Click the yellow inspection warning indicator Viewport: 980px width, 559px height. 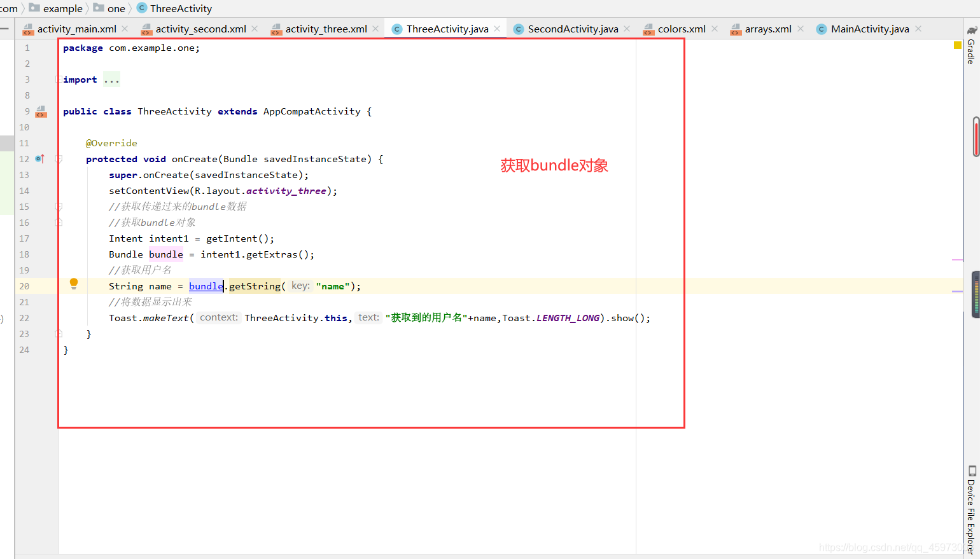pyautogui.click(x=957, y=45)
